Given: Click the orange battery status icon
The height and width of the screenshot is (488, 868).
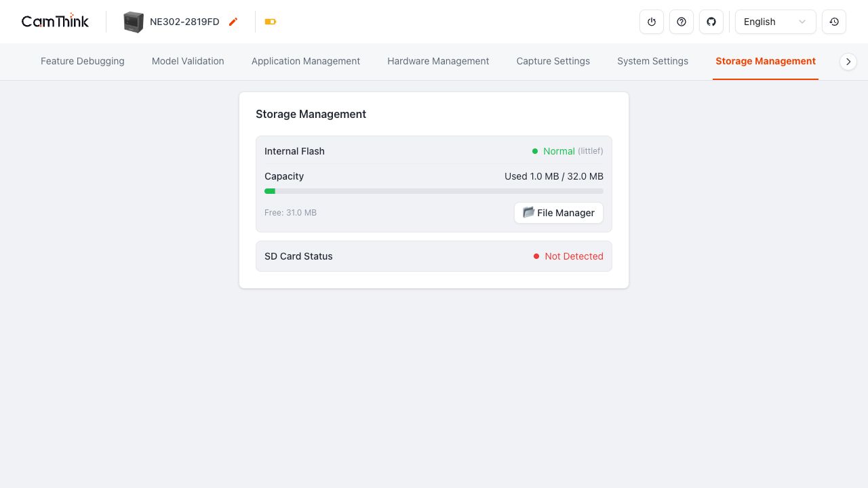Looking at the screenshot, I should tap(271, 22).
